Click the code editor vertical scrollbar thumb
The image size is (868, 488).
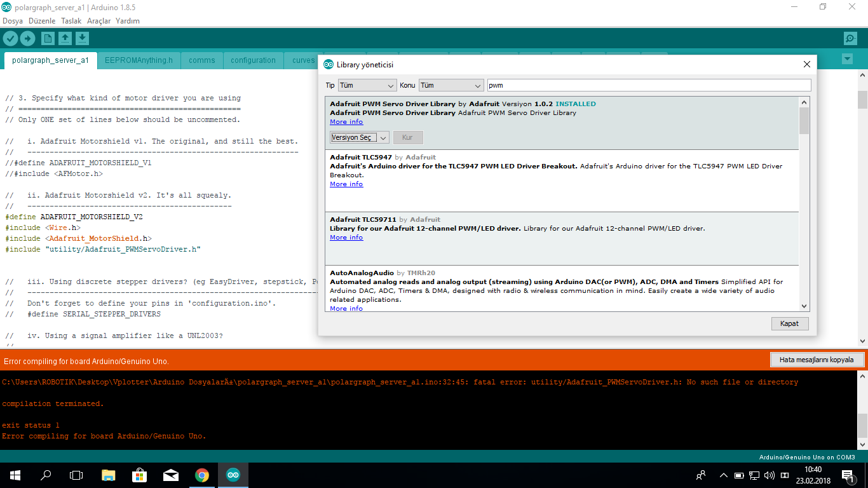(862, 100)
